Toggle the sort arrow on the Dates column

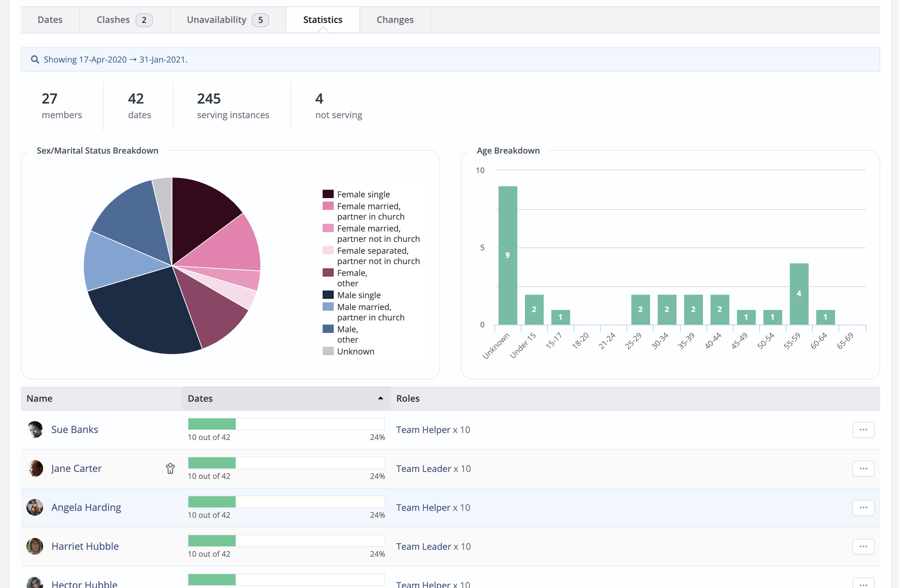click(x=380, y=398)
